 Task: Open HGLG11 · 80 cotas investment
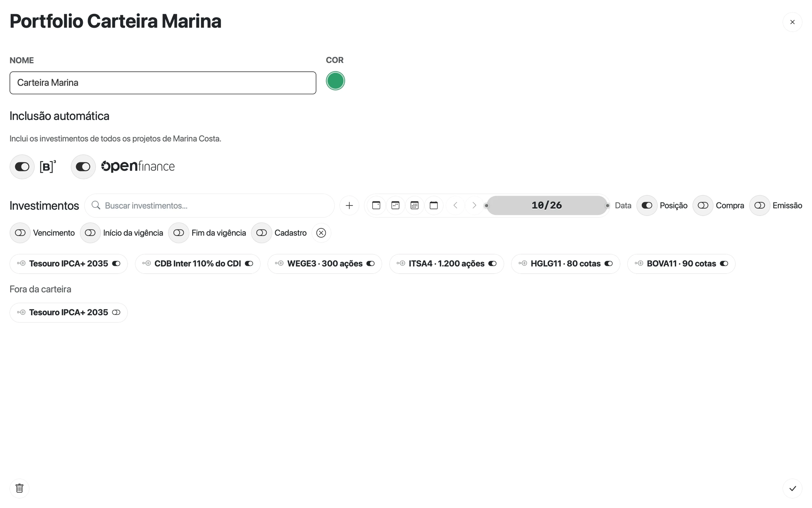pos(565,263)
